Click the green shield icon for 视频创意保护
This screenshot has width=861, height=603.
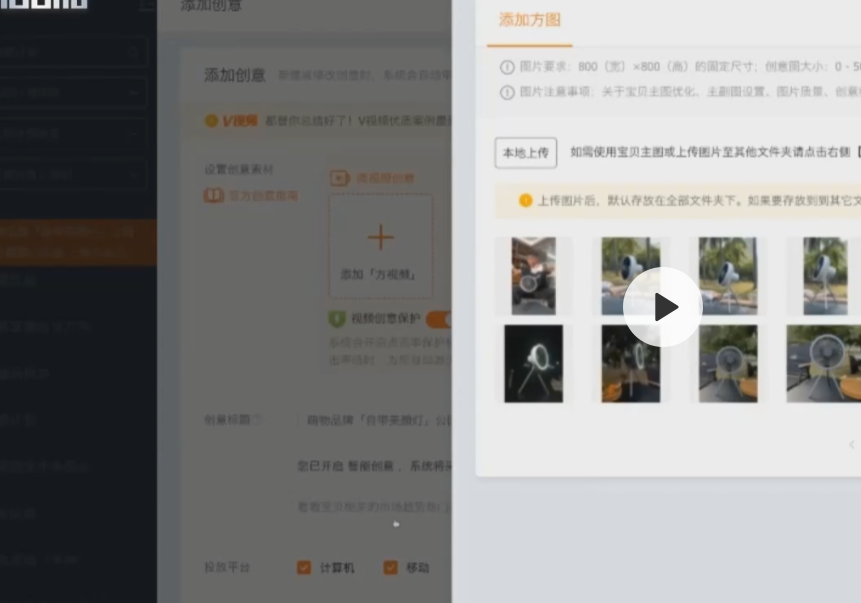338,319
